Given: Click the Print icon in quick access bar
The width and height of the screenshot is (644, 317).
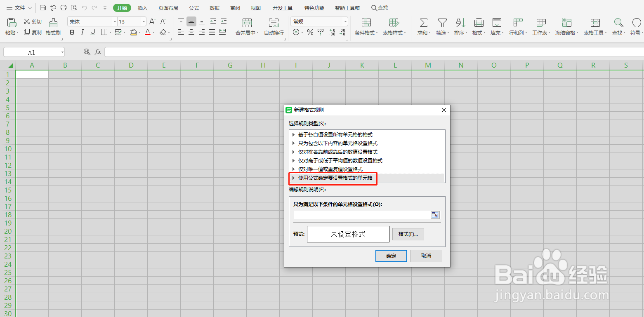Looking at the screenshot, I should click(64, 8).
